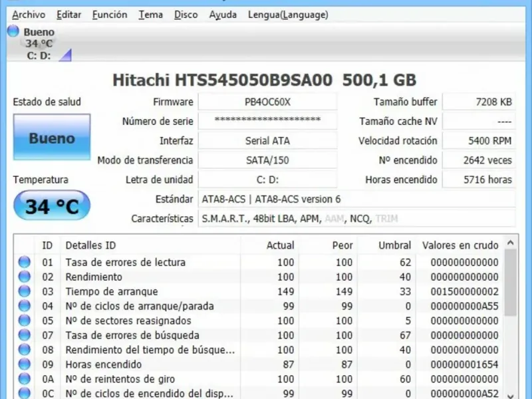Select 'Nº de ciclos de encendido del disp...' text
The width and height of the screenshot is (532, 399).
coord(149,394)
